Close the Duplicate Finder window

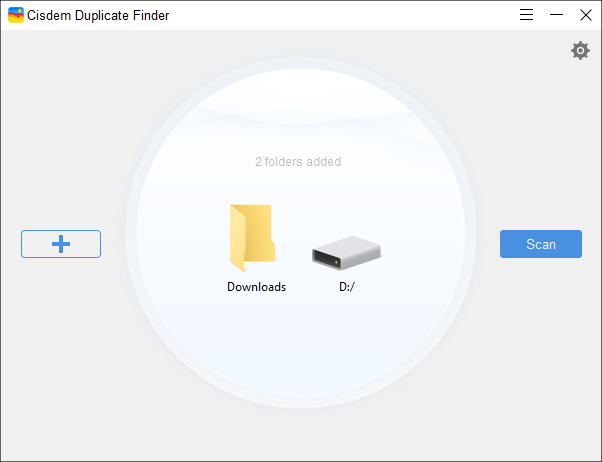point(586,15)
